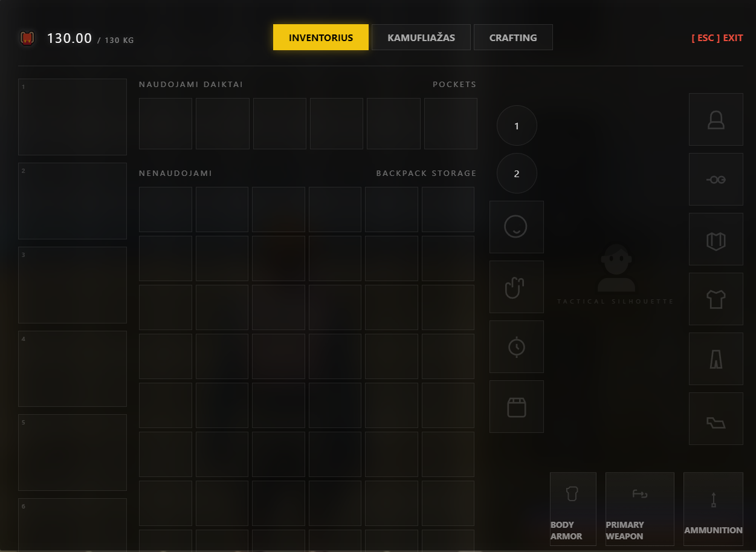Select the vest equipment slot
756x552 pixels.
tap(716, 239)
